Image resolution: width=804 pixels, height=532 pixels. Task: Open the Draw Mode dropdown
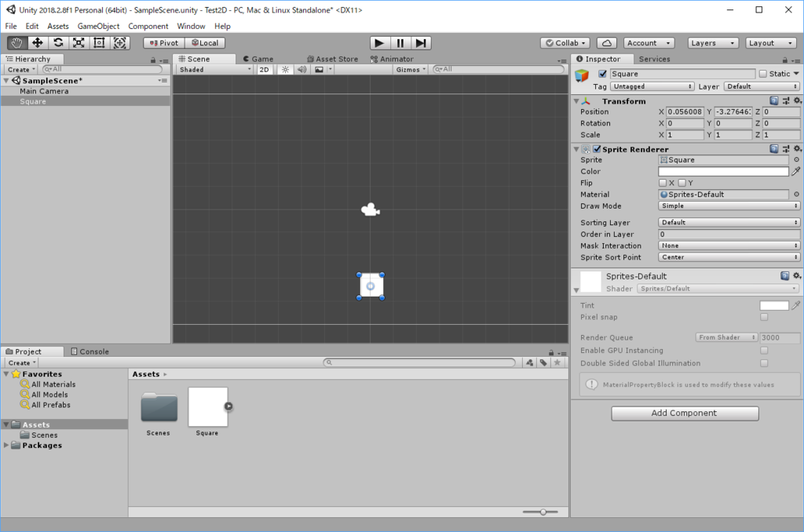(729, 206)
